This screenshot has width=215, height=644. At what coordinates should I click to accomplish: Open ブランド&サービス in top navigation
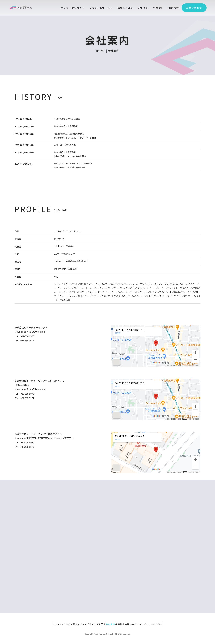pyautogui.click(x=101, y=8)
